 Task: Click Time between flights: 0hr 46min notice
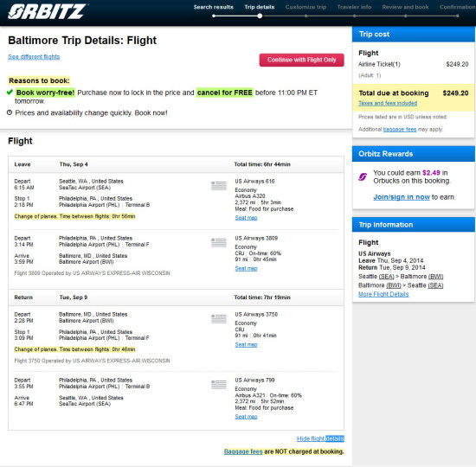pyautogui.click(x=74, y=349)
